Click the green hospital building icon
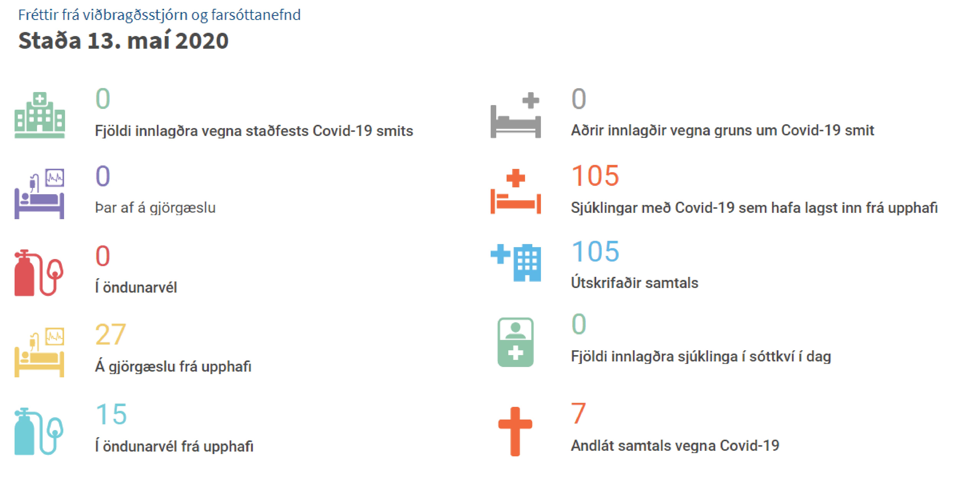The image size is (980, 478). coord(40,115)
